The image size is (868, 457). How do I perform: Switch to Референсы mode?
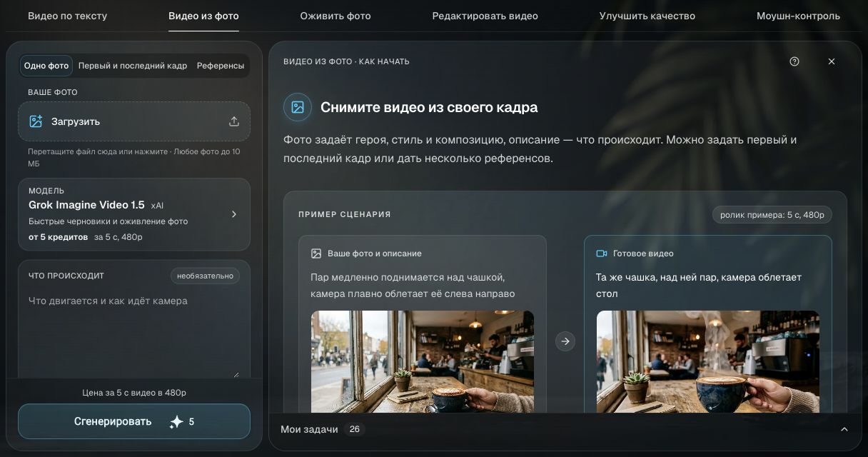[x=221, y=66]
